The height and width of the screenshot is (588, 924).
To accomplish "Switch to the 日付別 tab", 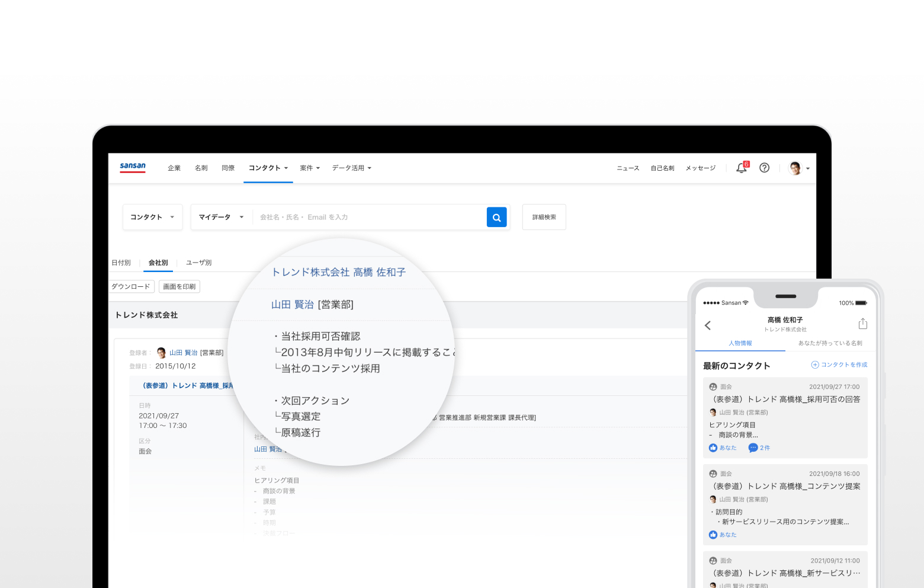I will pyautogui.click(x=121, y=263).
